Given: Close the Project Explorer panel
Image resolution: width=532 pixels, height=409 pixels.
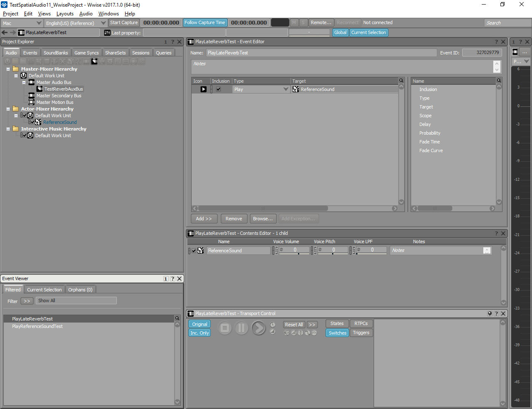Looking at the screenshot, I should click(180, 42).
